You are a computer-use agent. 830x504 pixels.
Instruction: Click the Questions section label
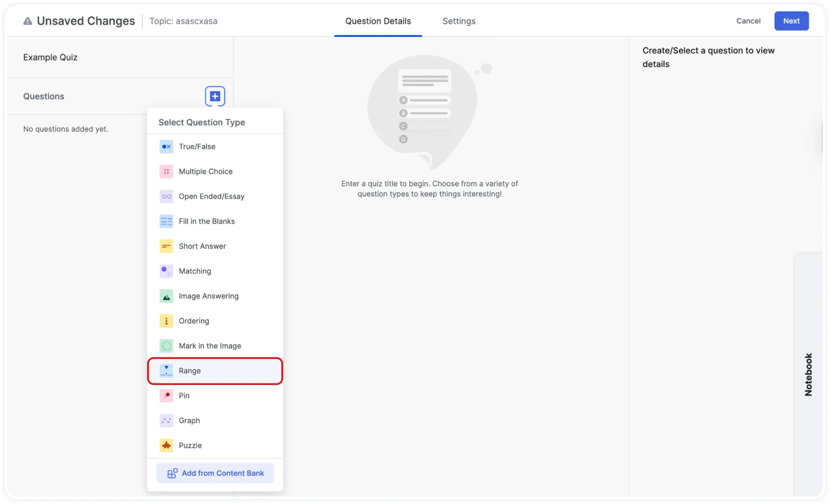tap(44, 96)
